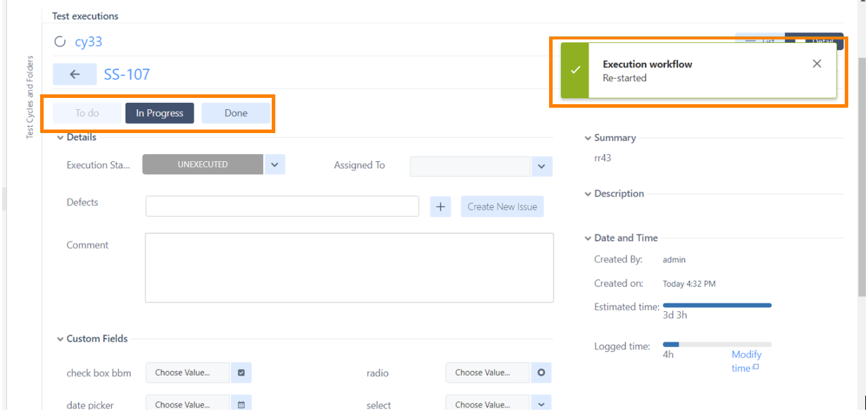The width and height of the screenshot is (868, 414).
Task: Collapse the Details section
Action: click(x=61, y=138)
